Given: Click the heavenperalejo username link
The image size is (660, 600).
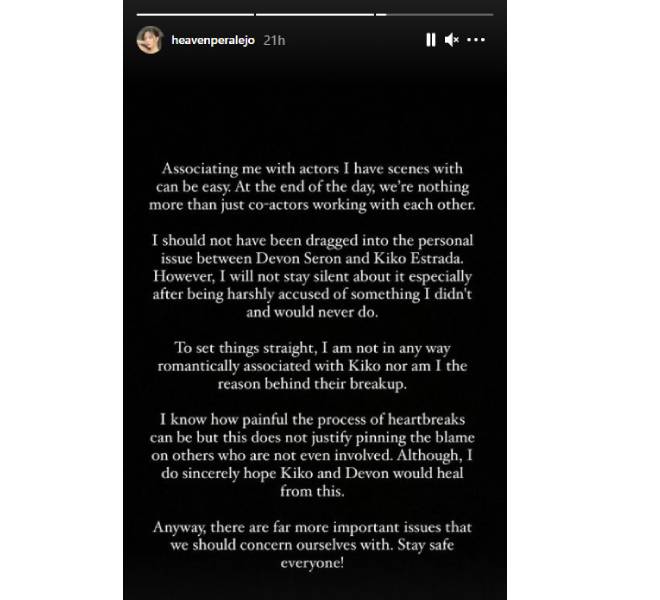Looking at the screenshot, I should pos(213,40).
